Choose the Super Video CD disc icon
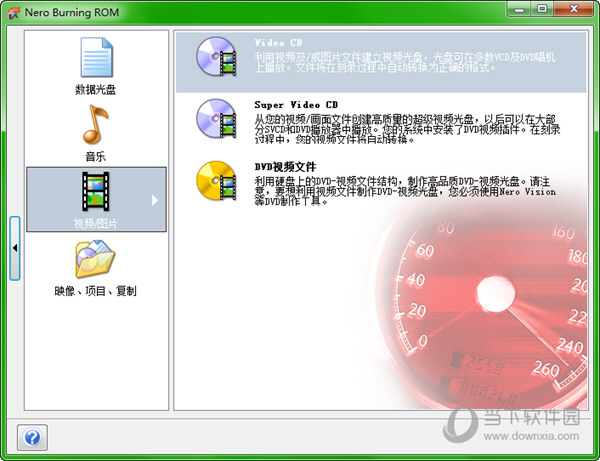600x461 pixels. pyautogui.click(x=216, y=118)
